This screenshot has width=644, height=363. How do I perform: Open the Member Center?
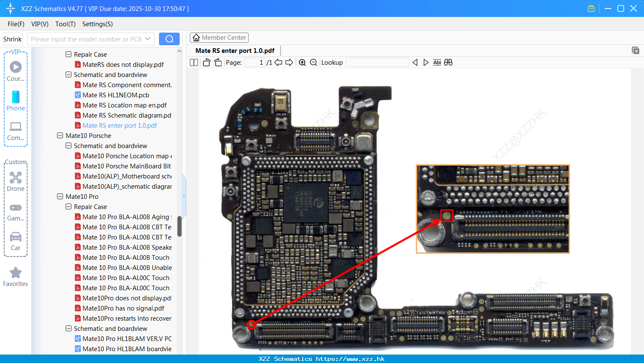coord(219,38)
